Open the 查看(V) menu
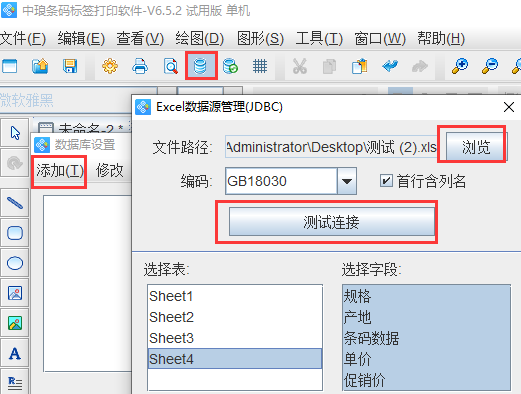The height and width of the screenshot is (394, 521). [x=140, y=39]
